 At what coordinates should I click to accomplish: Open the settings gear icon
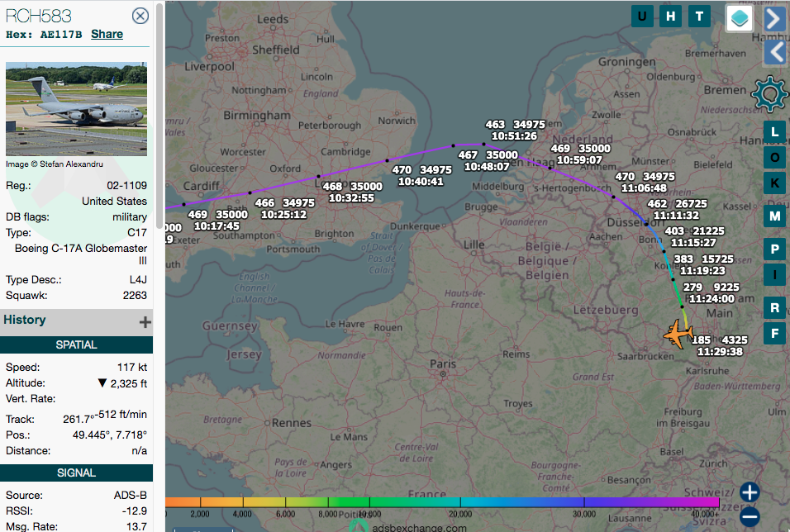click(769, 93)
